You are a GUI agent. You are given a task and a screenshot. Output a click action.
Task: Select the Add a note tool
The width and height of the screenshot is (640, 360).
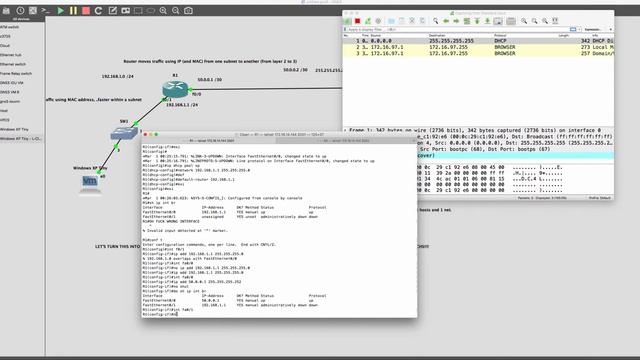click(113, 11)
